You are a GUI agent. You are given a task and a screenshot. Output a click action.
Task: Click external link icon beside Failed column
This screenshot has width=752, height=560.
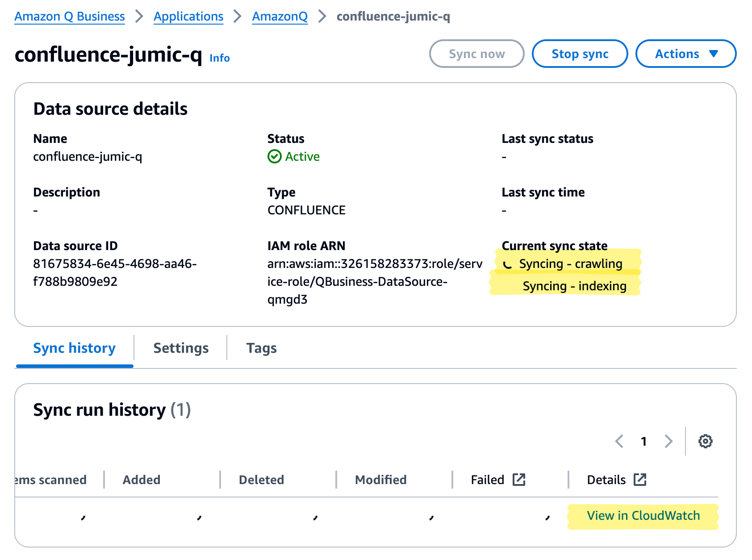(x=519, y=480)
